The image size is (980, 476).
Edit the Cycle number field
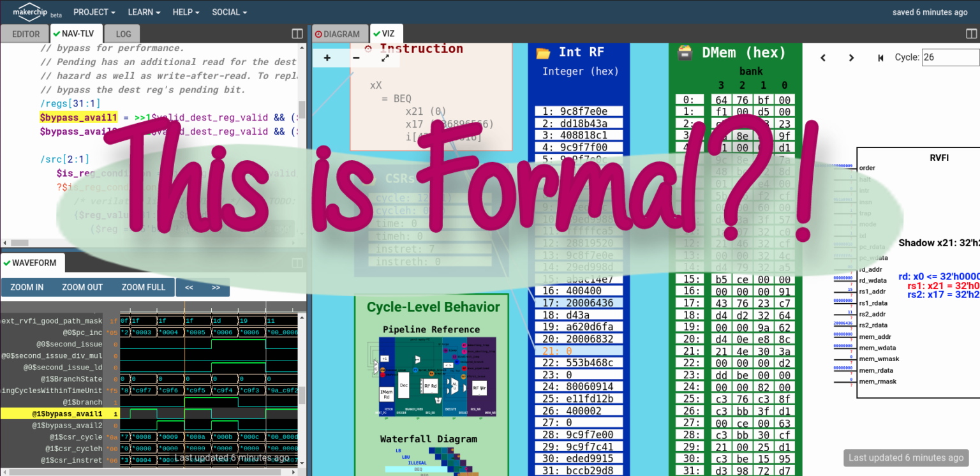[950, 57]
